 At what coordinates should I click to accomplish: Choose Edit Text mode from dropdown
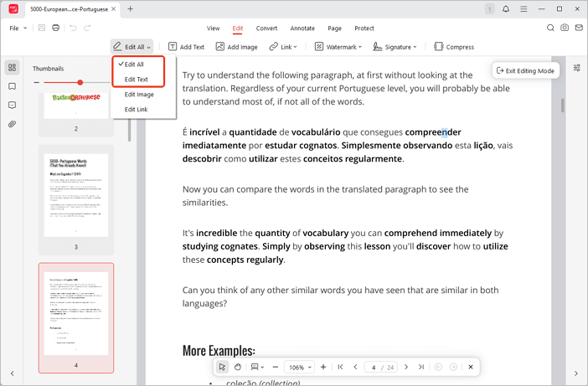(136, 80)
